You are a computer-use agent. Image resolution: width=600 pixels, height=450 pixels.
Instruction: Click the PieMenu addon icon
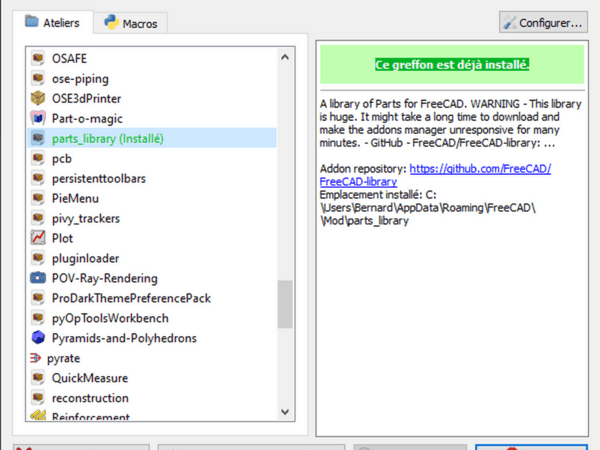[x=38, y=198]
